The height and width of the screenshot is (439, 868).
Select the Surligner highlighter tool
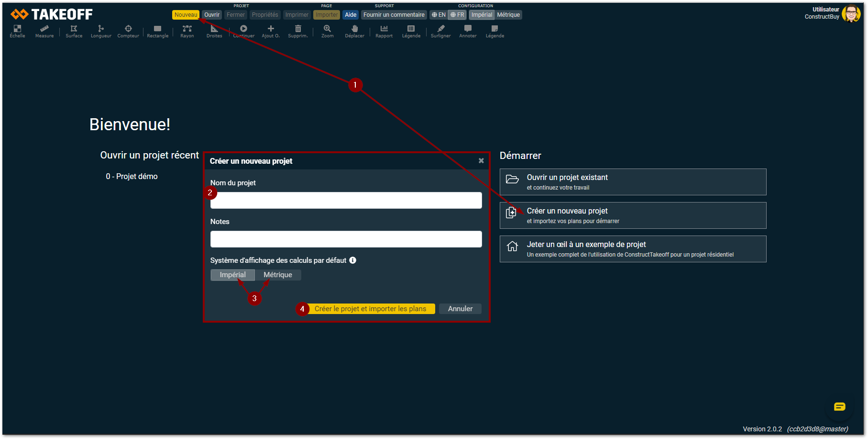click(440, 31)
